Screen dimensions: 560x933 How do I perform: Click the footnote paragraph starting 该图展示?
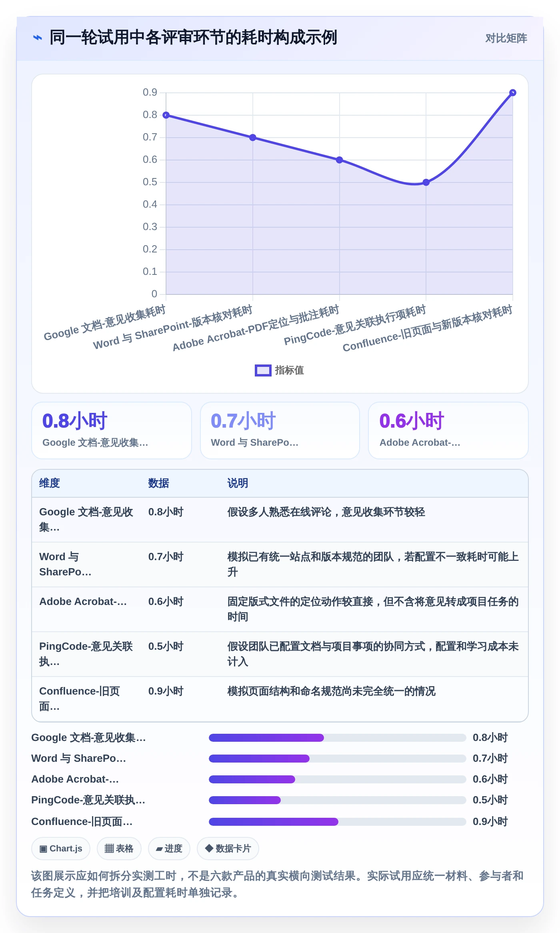[x=277, y=884]
